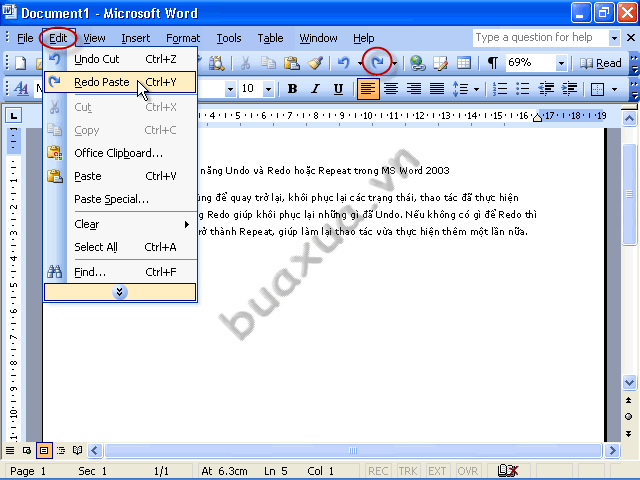
Task: Expand the Clear submenu
Action: pyautogui.click(x=120, y=224)
